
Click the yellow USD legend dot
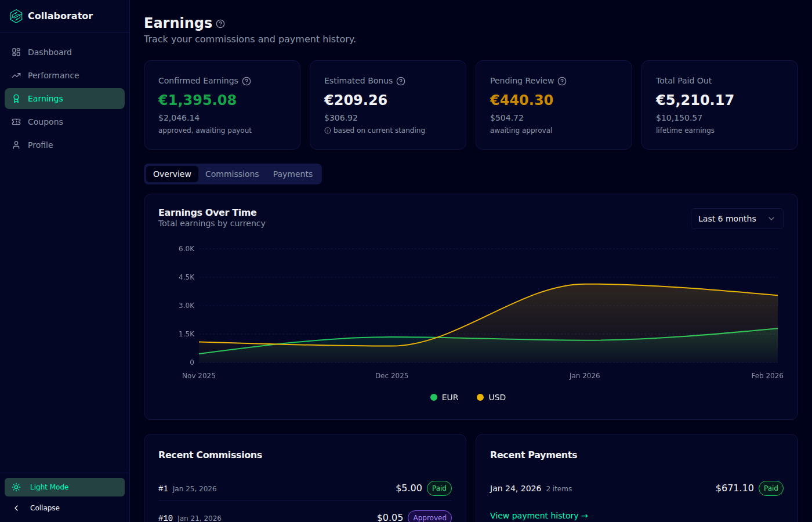[x=480, y=397]
